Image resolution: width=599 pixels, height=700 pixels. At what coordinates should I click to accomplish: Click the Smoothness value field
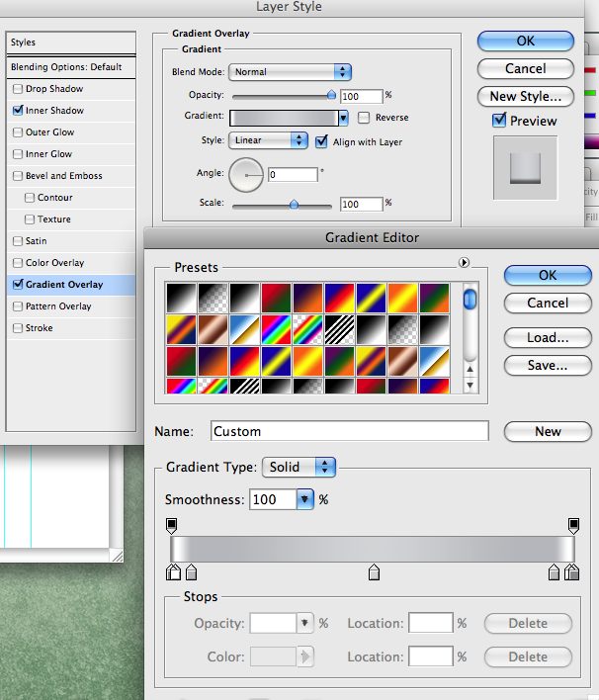(x=273, y=499)
